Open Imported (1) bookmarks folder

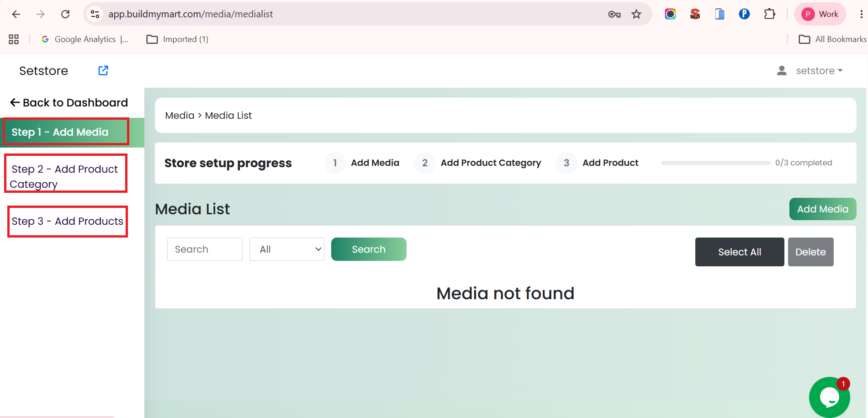177,39
